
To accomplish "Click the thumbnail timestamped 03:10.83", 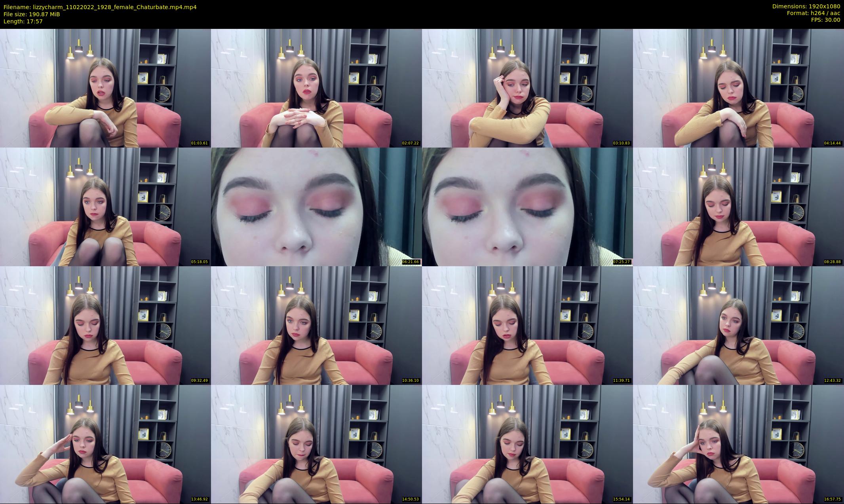I will (x=527, y=88).
